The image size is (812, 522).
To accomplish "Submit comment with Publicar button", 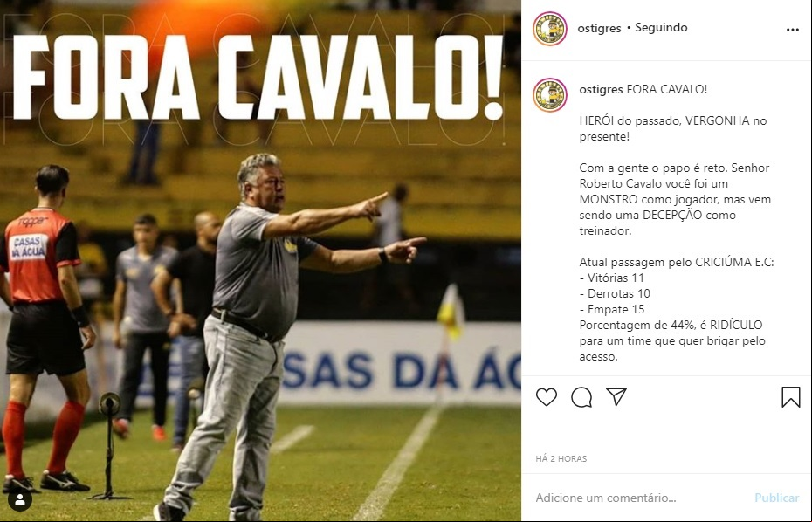I will pos(776,498).
